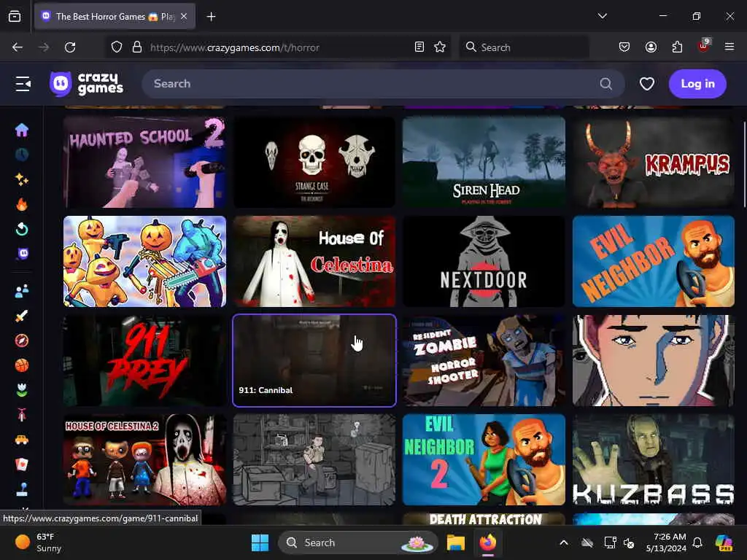
Task: Open Firefox View icon at tab bar left
Action: coord(15,17)
